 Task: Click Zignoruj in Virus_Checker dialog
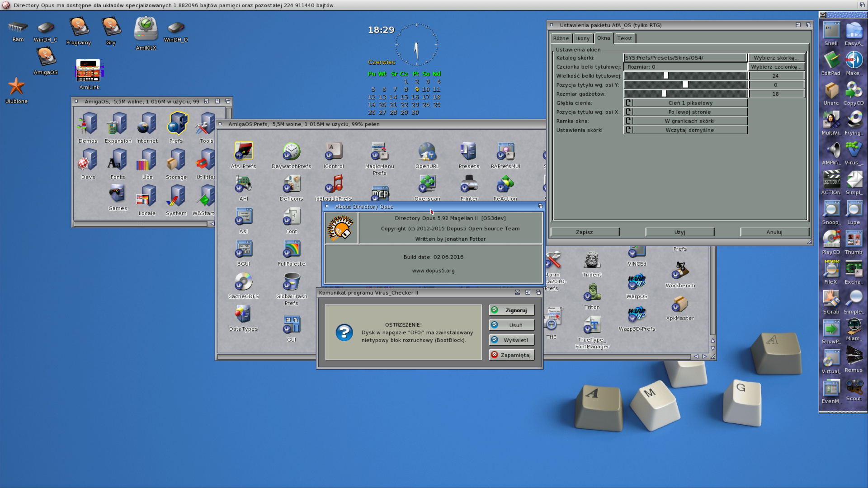point(512,310)
